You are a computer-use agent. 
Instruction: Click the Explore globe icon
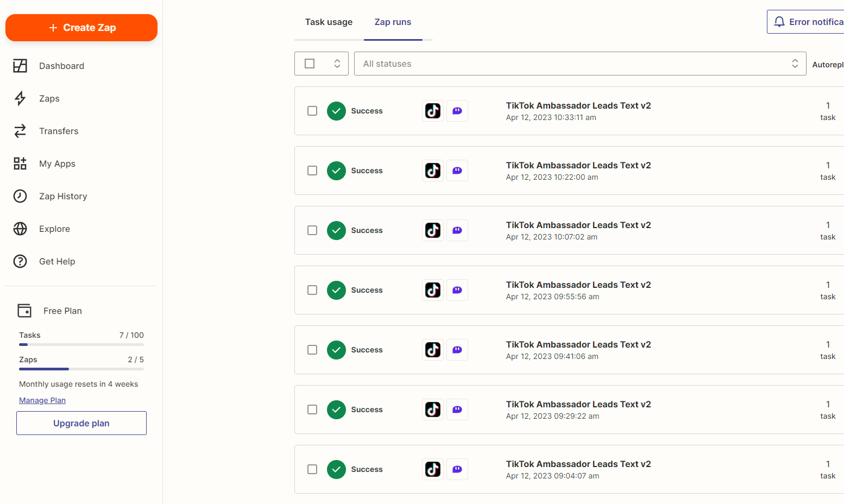[x=20, y=229]
